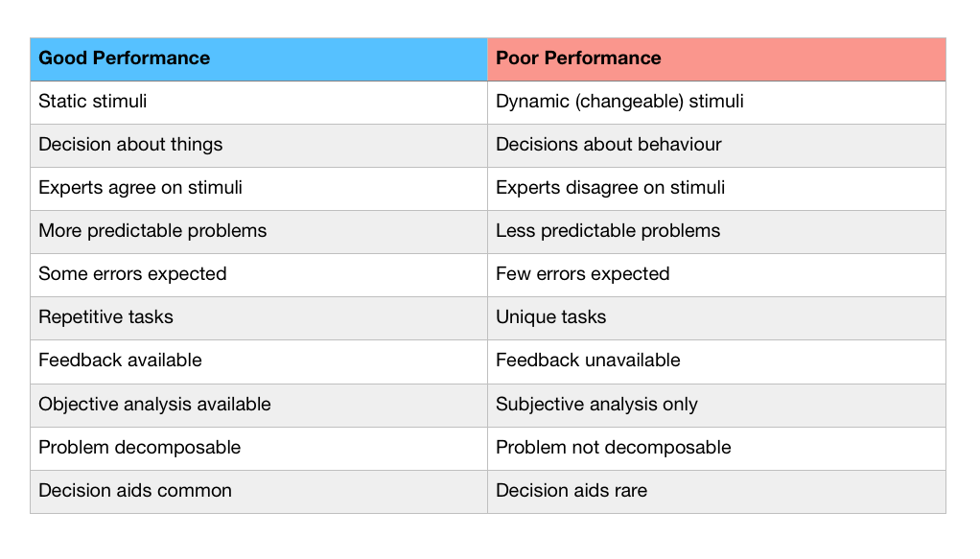The height and width of the screenshot is (559, 980).
Task: Select the Static stimuli cell
Action: pos(259,103)
